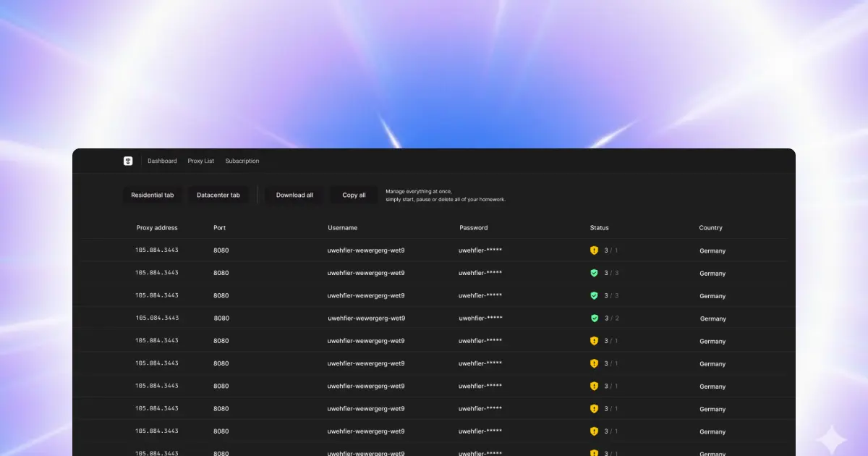This screenshot has width=868, height=456.
Task: Click yellow warning shield in eighth table row
Action: [594, 409]
